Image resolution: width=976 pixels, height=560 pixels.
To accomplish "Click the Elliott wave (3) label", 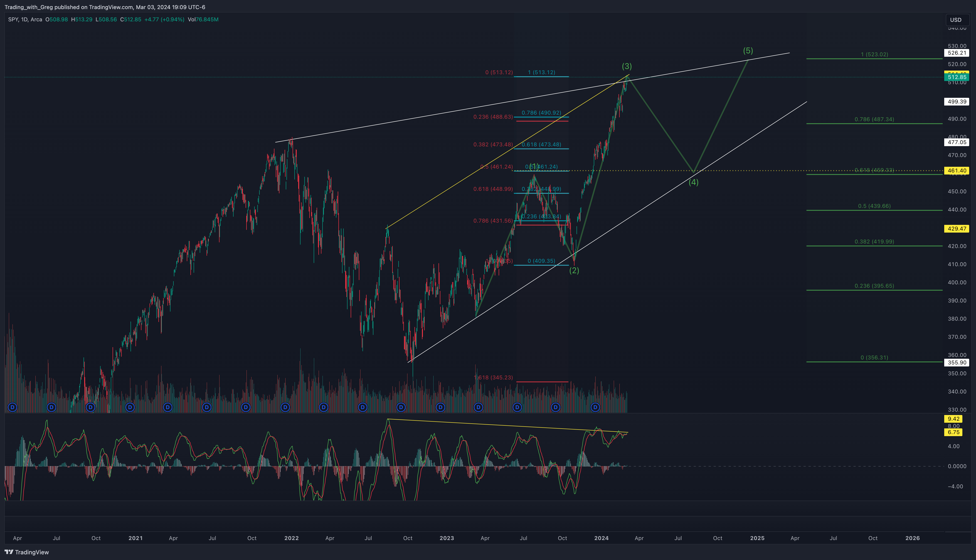I will click(x=627, y=66).
